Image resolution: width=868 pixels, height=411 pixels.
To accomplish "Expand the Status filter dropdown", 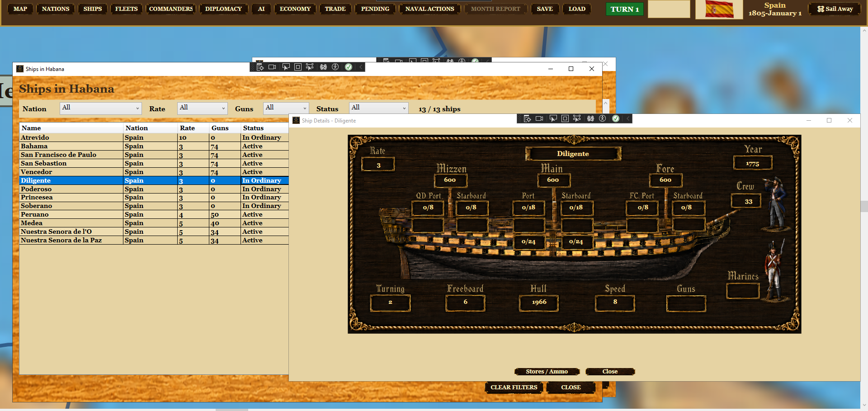I will [x=379, y=108].
